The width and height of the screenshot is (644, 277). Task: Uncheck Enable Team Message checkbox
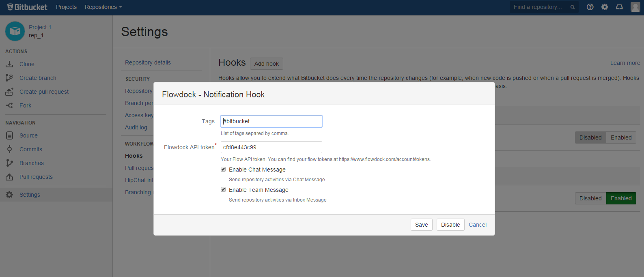tap(223, 189)
